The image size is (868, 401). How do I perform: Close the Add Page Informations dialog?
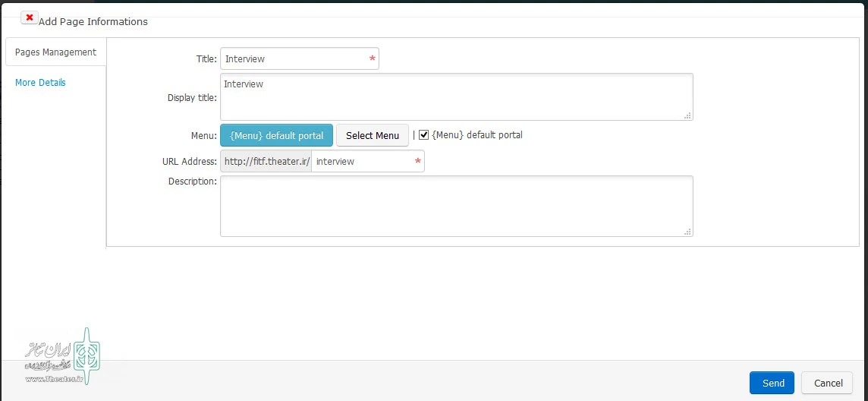[30, 17]
